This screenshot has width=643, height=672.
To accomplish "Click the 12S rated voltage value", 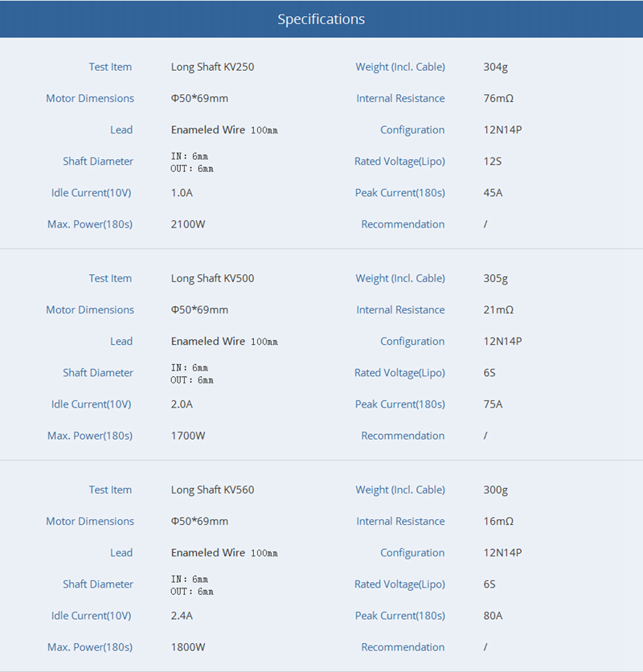I will [492, 161].
